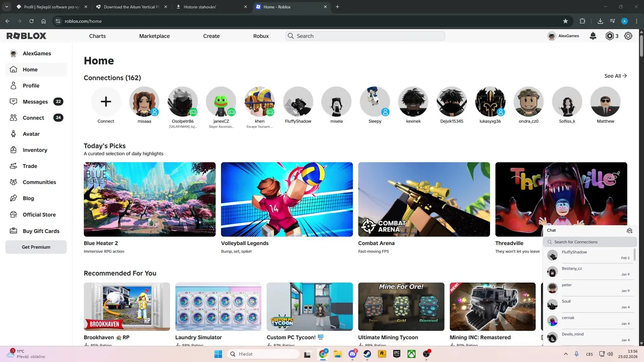Expand the Chrome tab search dropdown

tap(7, 7)
